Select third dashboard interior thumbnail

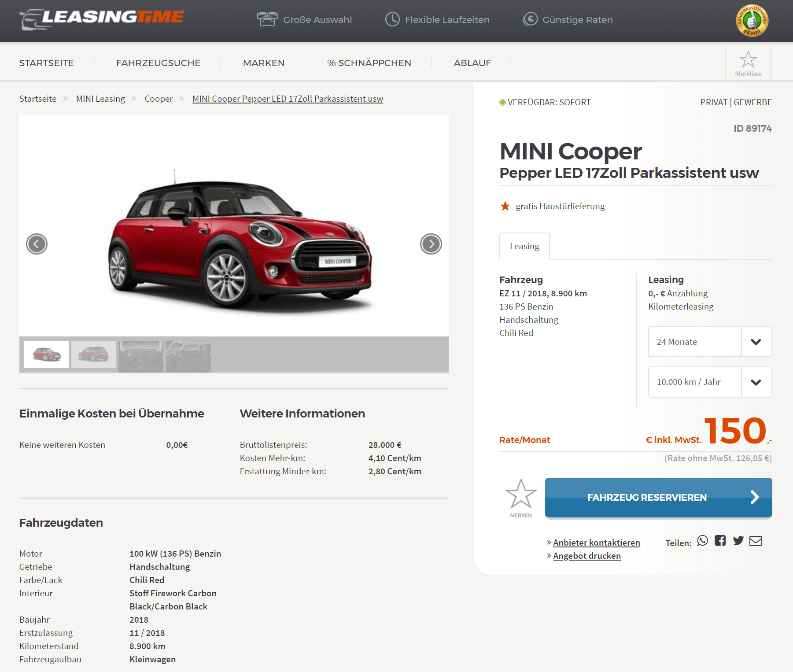(141, 356)
